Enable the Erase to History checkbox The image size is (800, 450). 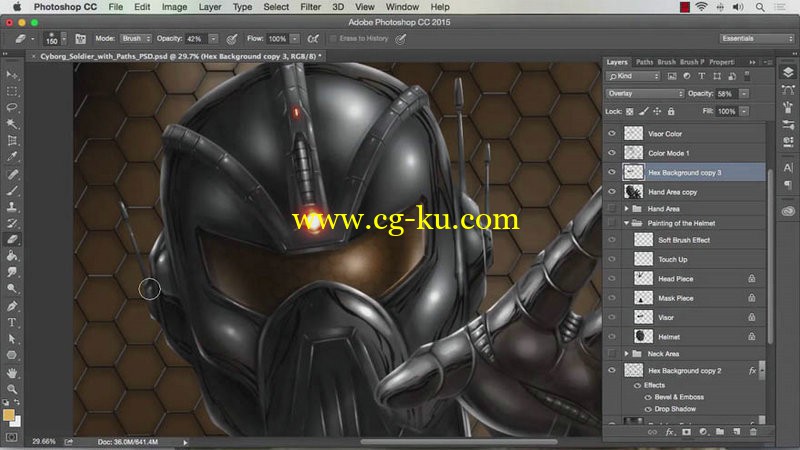[333, 39]
